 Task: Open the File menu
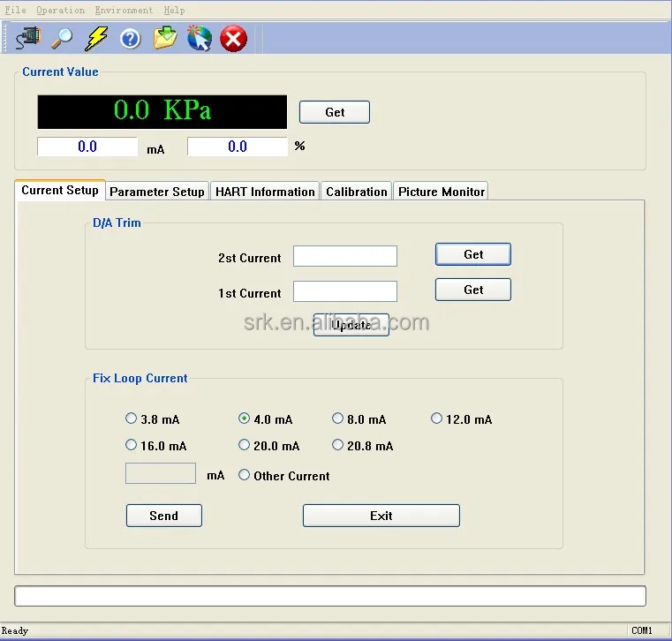tap(15, 10)
